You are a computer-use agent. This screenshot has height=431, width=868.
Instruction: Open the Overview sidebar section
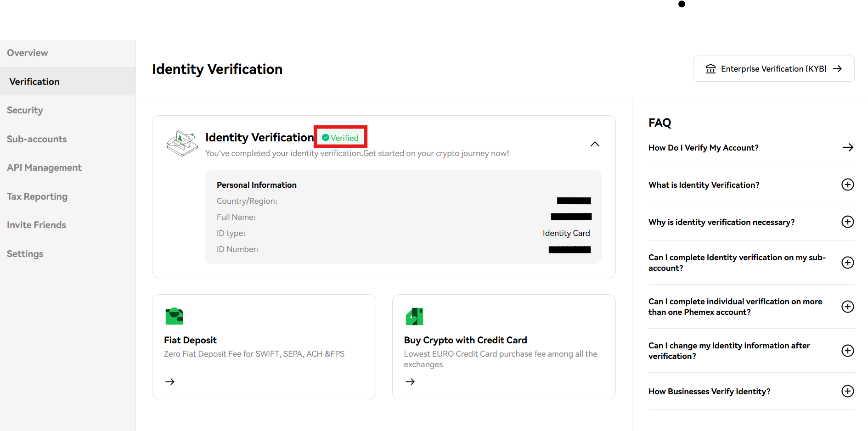coord(27,53)
